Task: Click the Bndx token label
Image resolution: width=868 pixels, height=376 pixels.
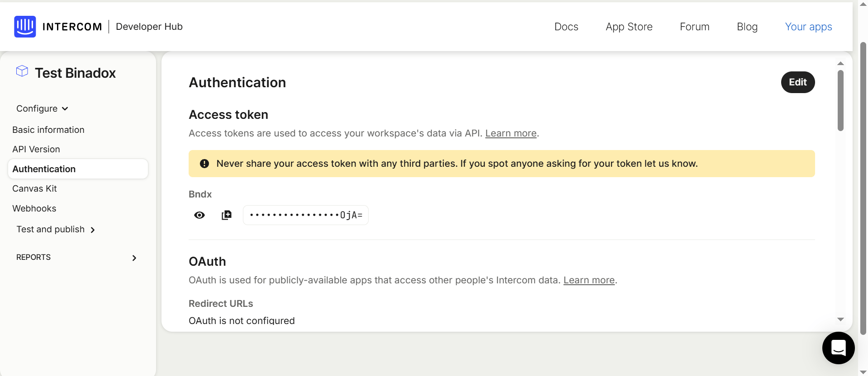Action: coord(200,194)
